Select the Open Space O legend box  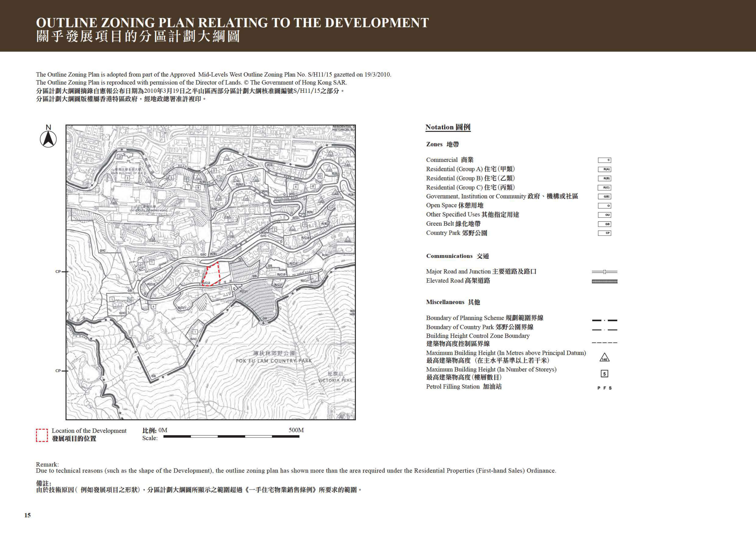[x=604, y=206]
